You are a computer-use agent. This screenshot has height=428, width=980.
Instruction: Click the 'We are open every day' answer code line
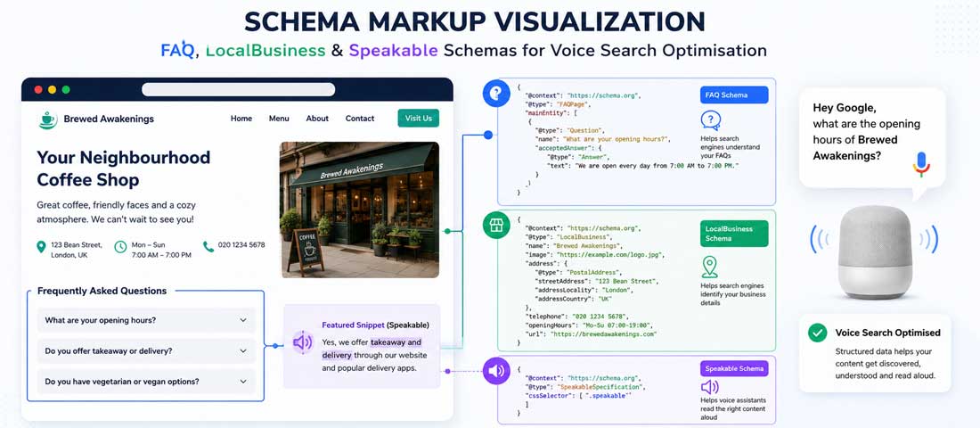pos(643,165)
